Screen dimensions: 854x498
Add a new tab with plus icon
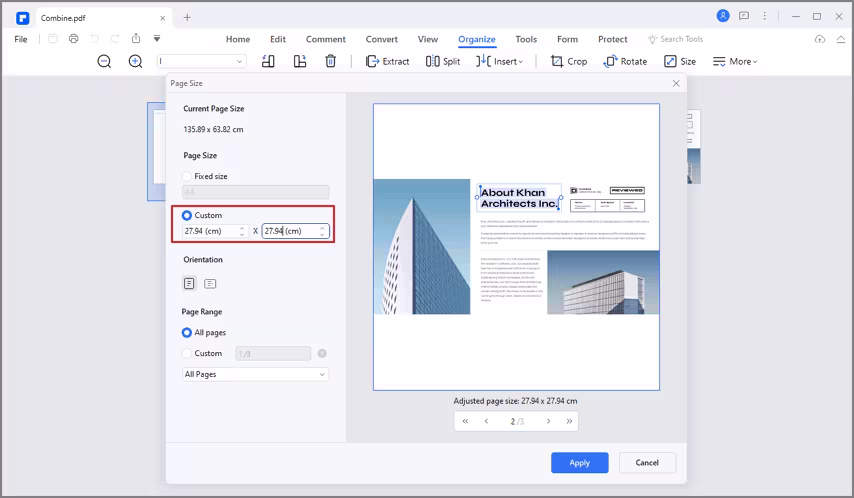pyautogui.click(x=187, y=17)
